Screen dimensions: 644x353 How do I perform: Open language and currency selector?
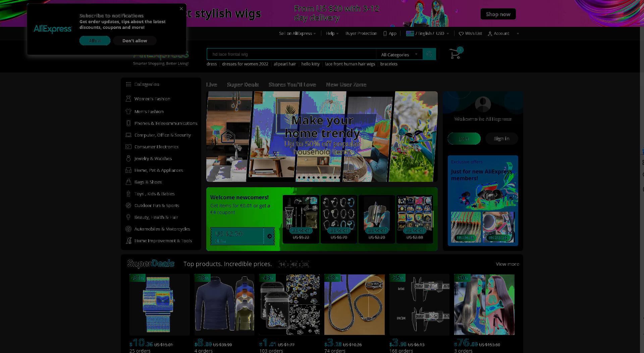pos(428,34)
